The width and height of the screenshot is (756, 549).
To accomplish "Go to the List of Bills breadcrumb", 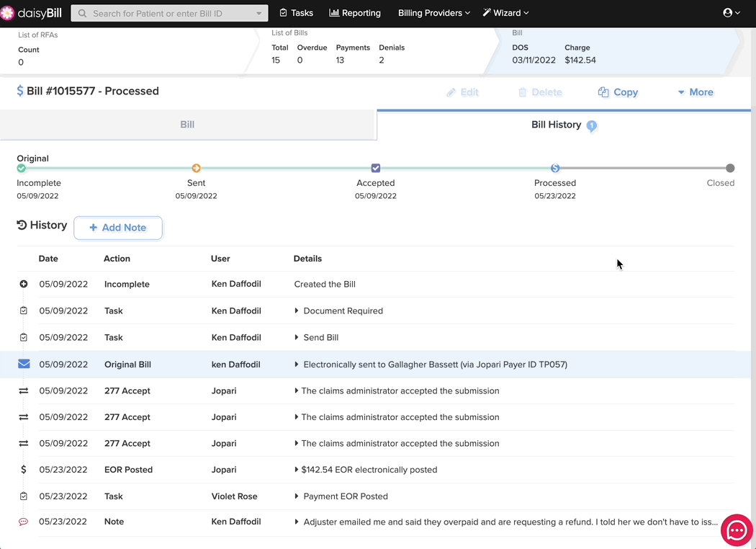I will click(289, 33).
